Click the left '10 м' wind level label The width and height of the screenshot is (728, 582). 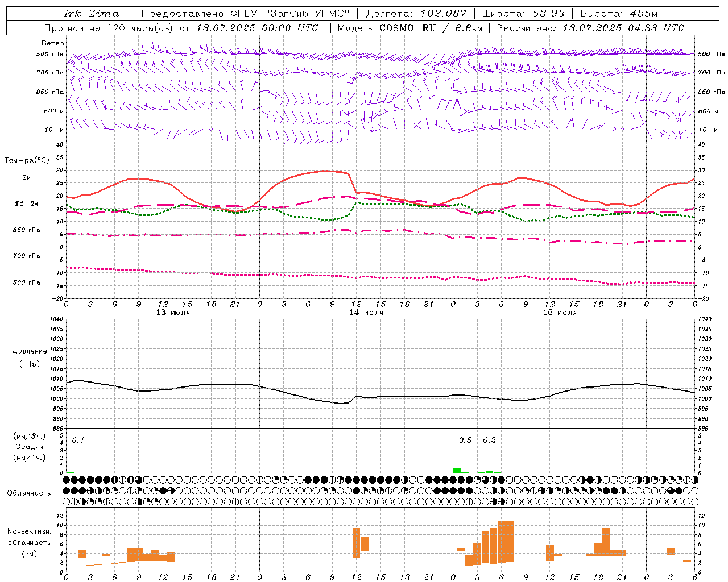click(x=54, y=130)
